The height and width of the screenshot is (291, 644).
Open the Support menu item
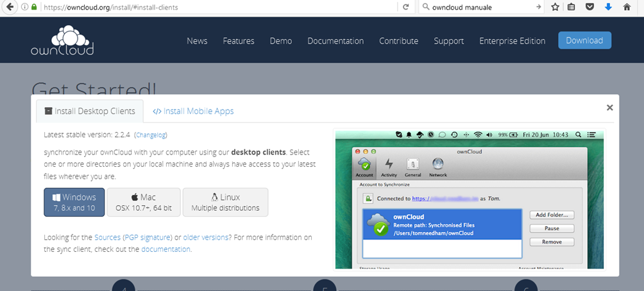[449, 40]
